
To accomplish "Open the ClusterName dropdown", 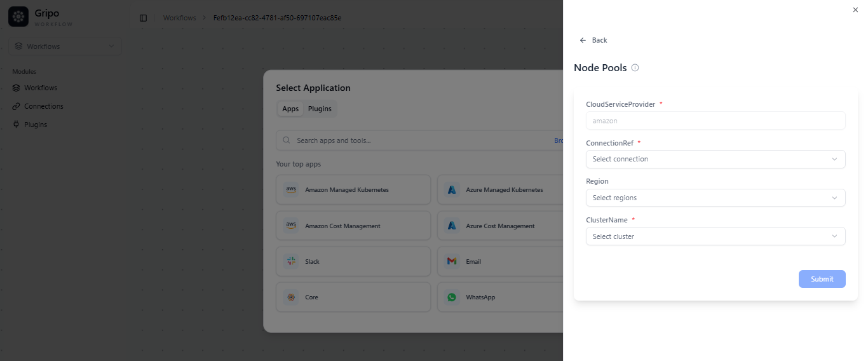I will tap(715, 236).
